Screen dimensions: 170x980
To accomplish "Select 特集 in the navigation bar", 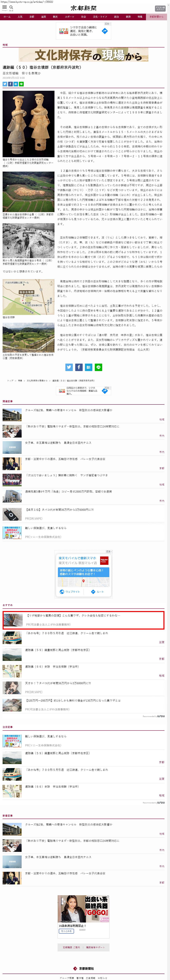I will click(140, 17).
